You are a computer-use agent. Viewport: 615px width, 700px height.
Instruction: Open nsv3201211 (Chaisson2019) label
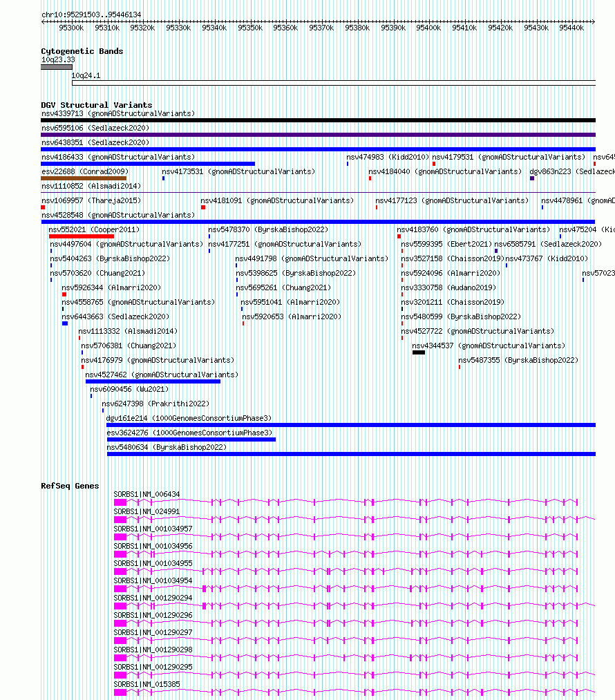453,302
